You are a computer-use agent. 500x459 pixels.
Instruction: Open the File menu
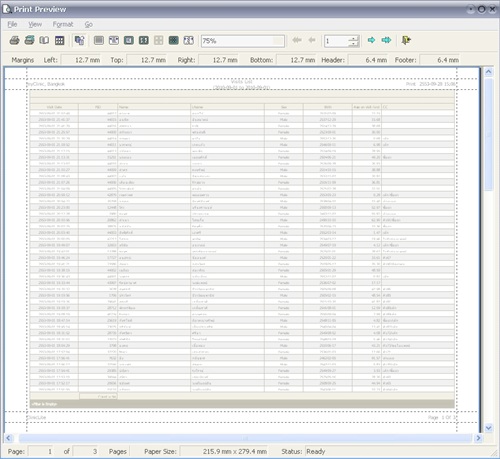coord(12,24)
